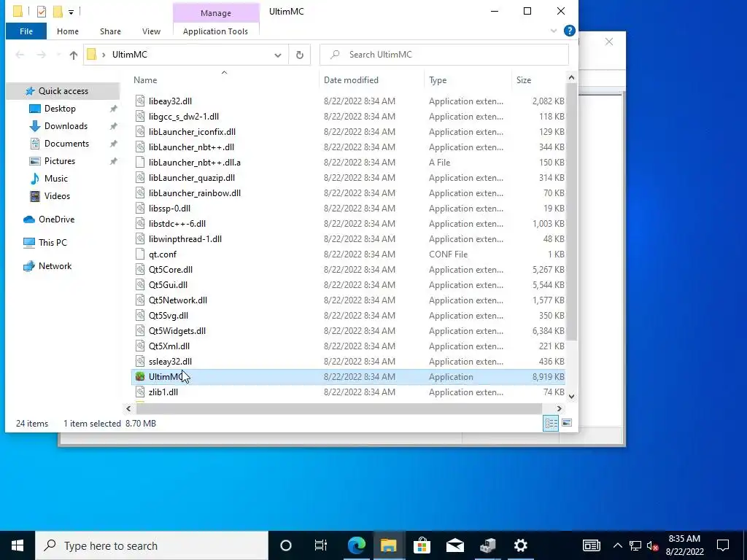This screenshot has width=747, height=560.
Task: Click the horizontal scrollbar right arrow
Action: 560,408
